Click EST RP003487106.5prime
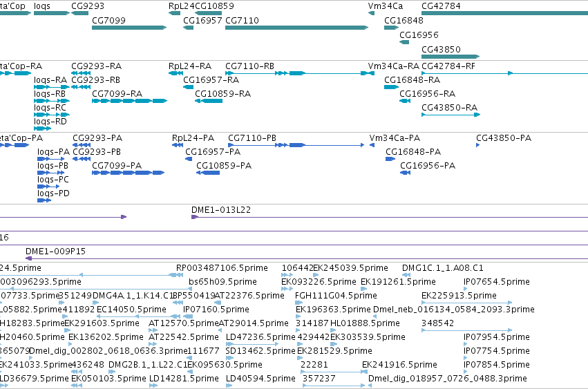 tap(222, 268)
